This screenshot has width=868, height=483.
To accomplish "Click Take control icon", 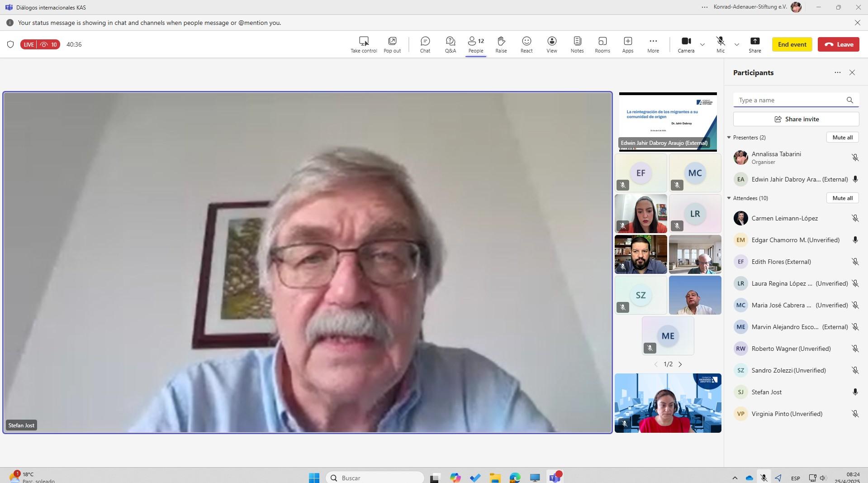I will [364, 44].
